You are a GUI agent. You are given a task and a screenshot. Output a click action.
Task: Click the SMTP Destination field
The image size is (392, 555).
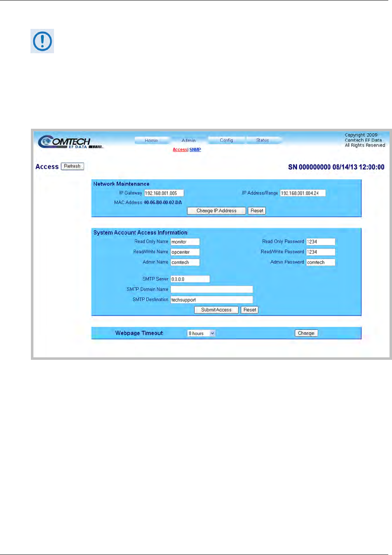[x=212, y=300]
